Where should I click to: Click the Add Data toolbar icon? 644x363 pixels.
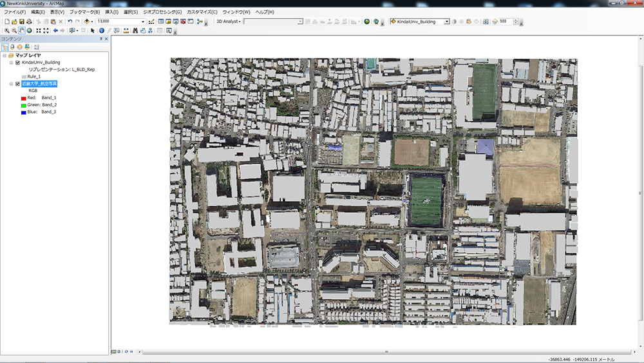pos(87,21)
